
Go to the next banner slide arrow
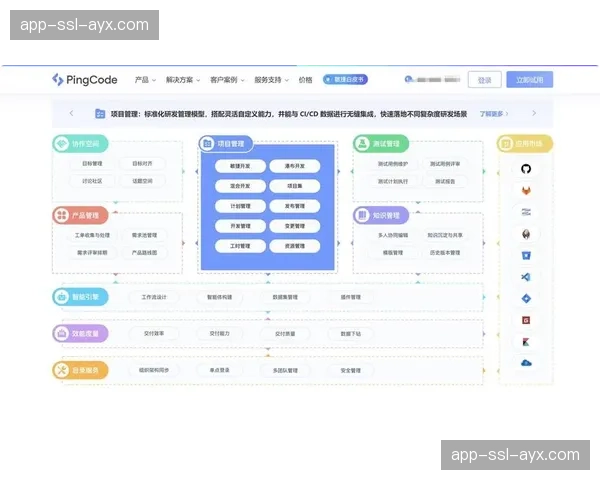click(x=534, y=114)
